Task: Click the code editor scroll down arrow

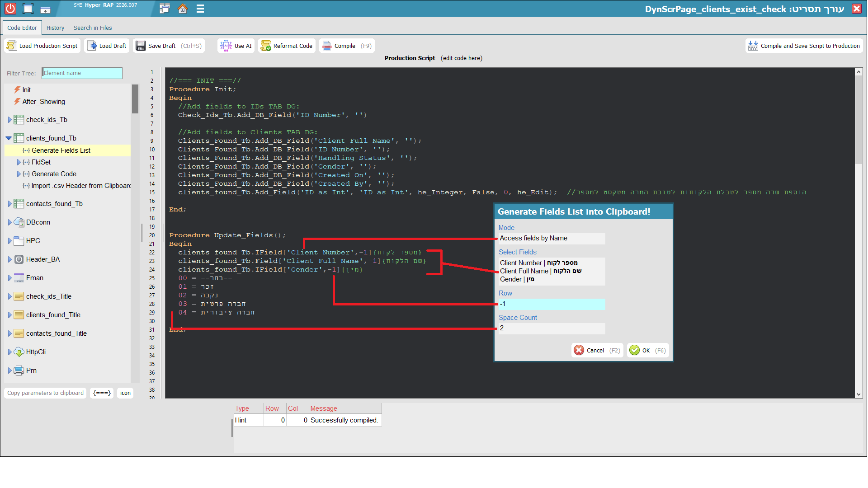Action: (859, 394)
